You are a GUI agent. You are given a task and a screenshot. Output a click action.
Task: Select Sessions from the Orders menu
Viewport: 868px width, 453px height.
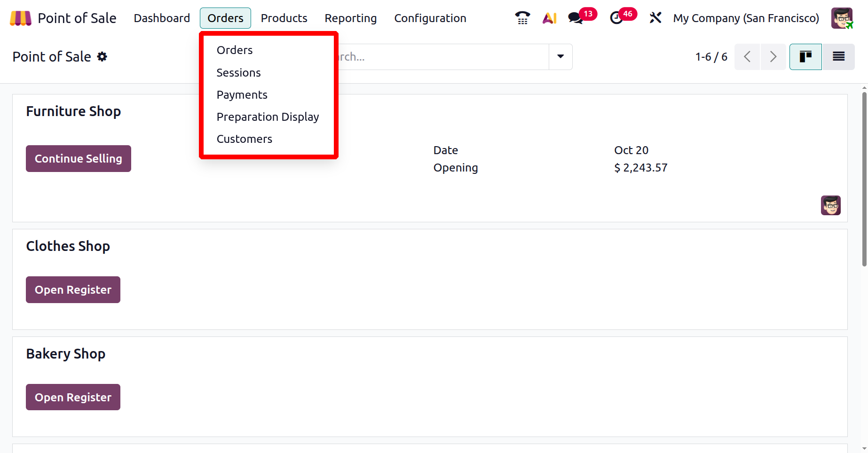point(238,73)
